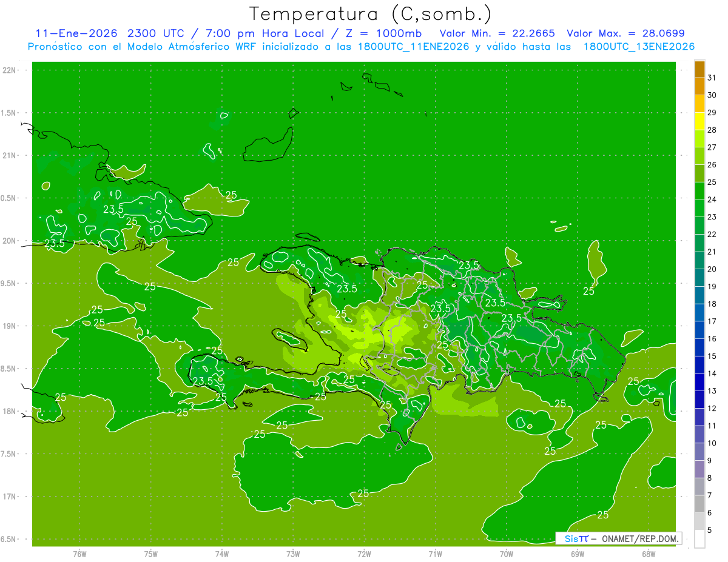
Task: Pick the purple scale swatch between 8 and 9
Action: coord(699,470)
